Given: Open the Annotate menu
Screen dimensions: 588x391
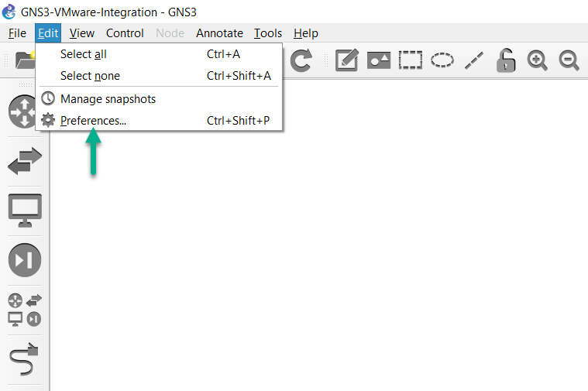Looking at the screenshot, I should [x=219, y=33].
